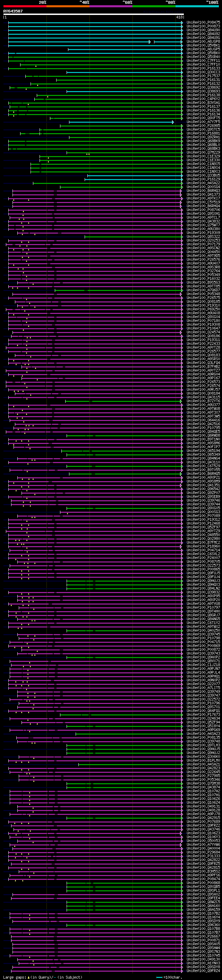
Task: Click the UniRef100_Q5VBK1 entry
Action: [x=203, y=45]
